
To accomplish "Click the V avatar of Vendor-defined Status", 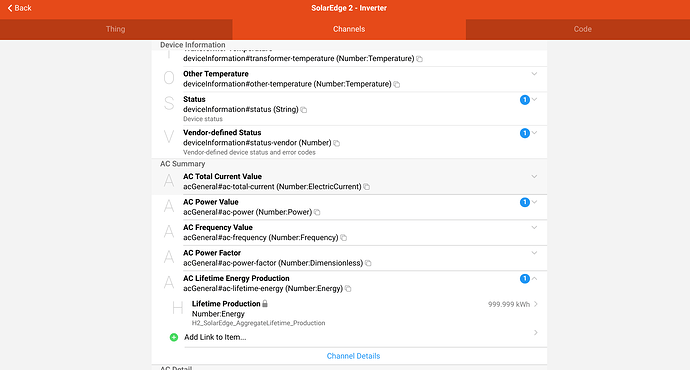I will coord(169,137).
